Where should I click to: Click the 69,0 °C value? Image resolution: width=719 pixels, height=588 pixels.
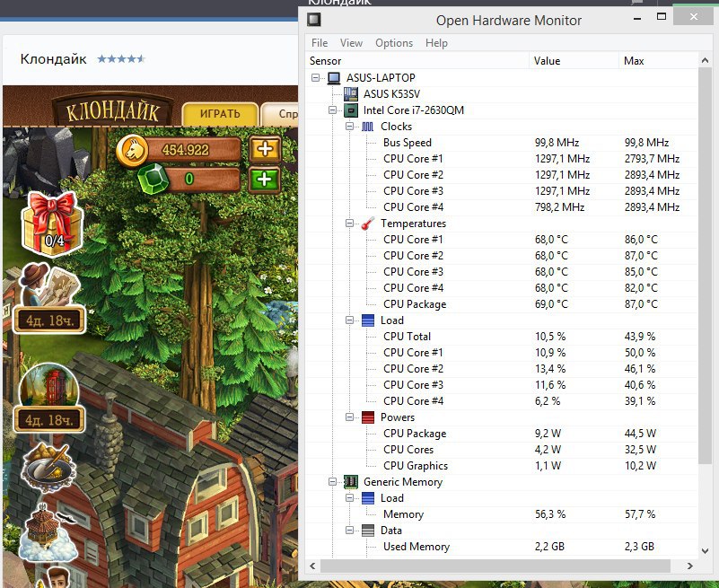pos(551,304)
